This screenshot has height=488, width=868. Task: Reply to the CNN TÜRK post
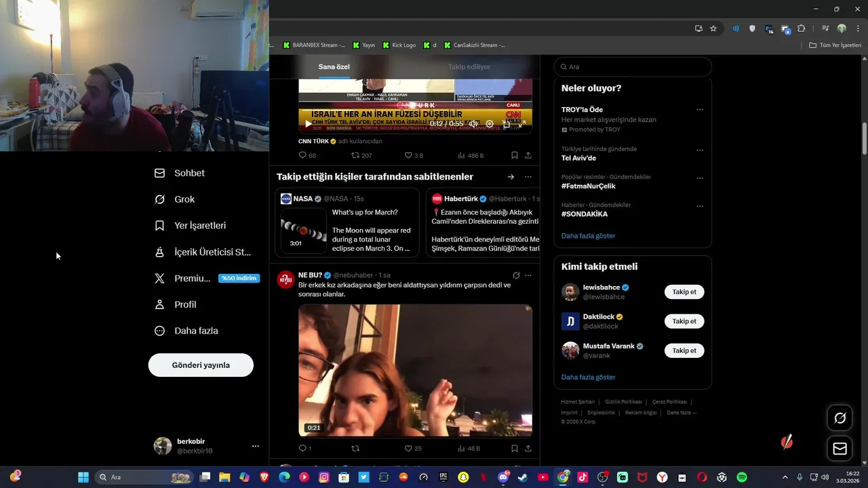307,155
